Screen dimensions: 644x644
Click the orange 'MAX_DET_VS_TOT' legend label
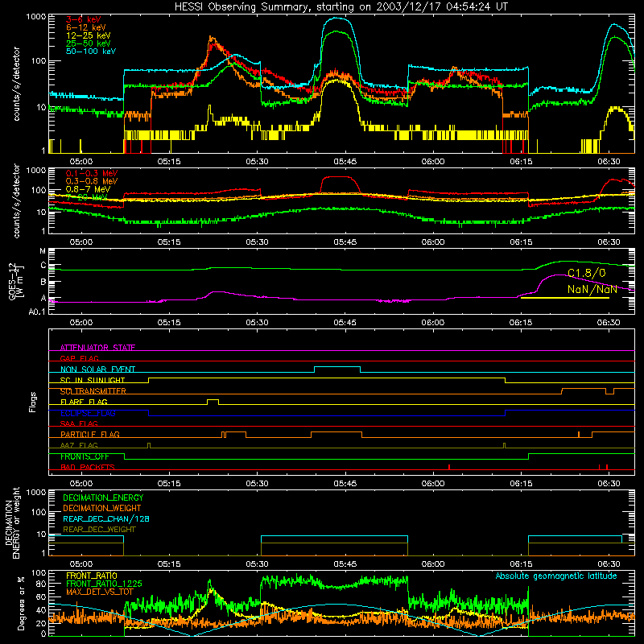click(x=99, y=592)
